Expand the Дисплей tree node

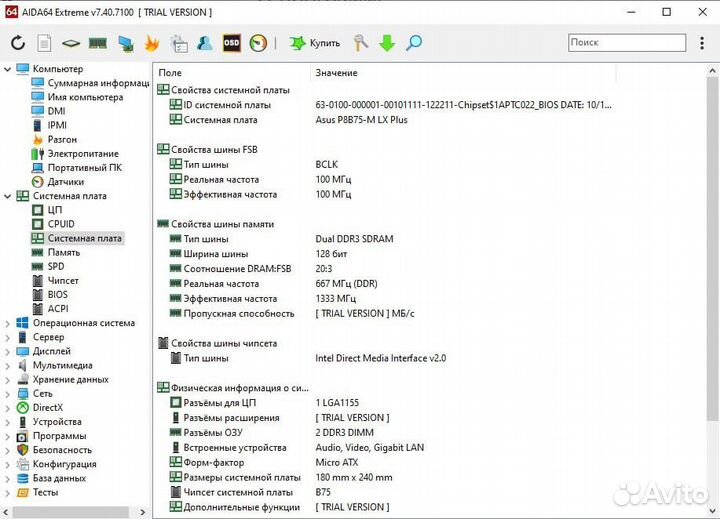coord(8,352)
